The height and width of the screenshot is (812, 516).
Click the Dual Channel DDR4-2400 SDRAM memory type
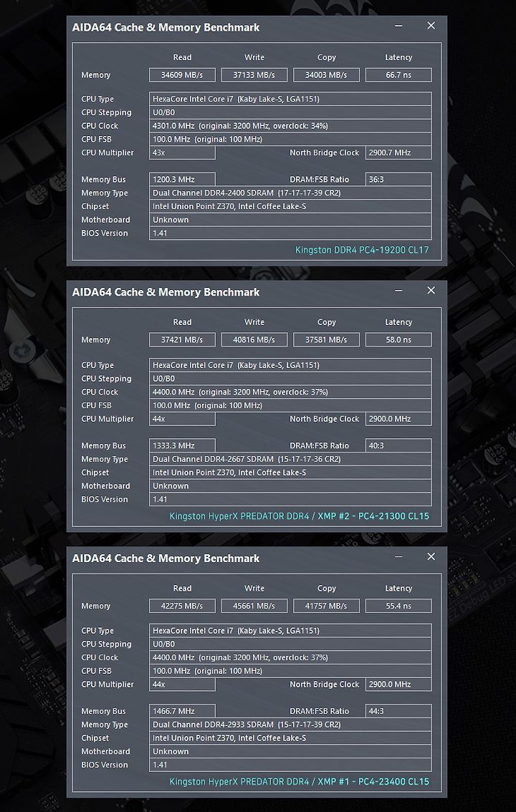(x=290, y=193)
